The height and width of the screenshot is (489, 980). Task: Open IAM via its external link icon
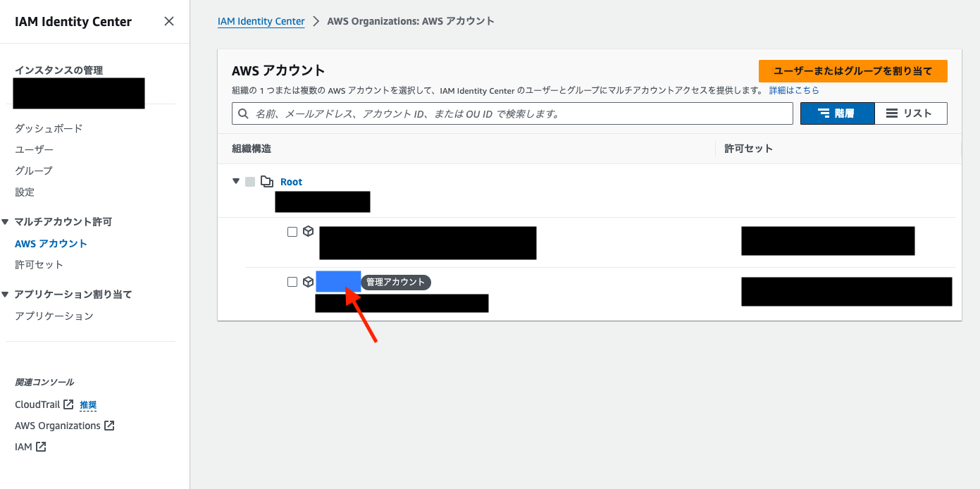(x=40, y=446)
